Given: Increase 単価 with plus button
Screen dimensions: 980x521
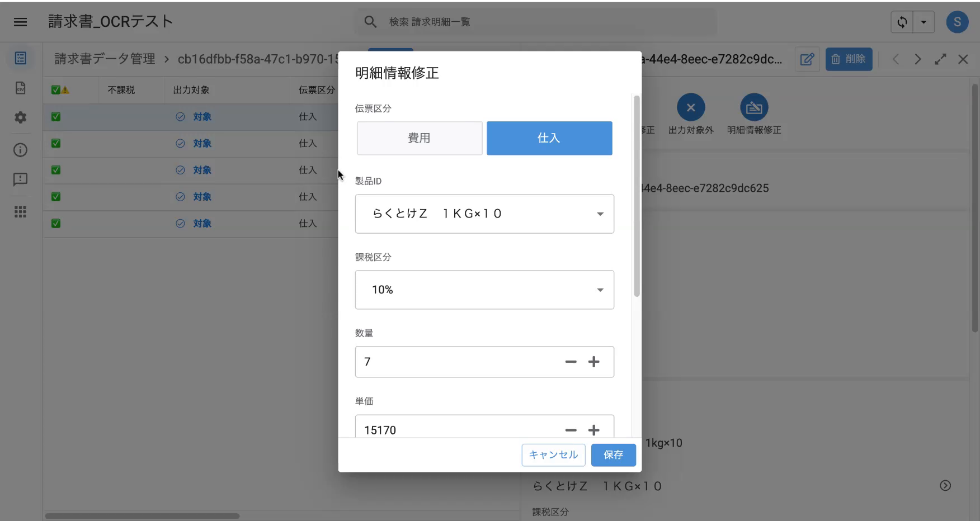Looking at the screenshot, I should [x=594, y=430].
